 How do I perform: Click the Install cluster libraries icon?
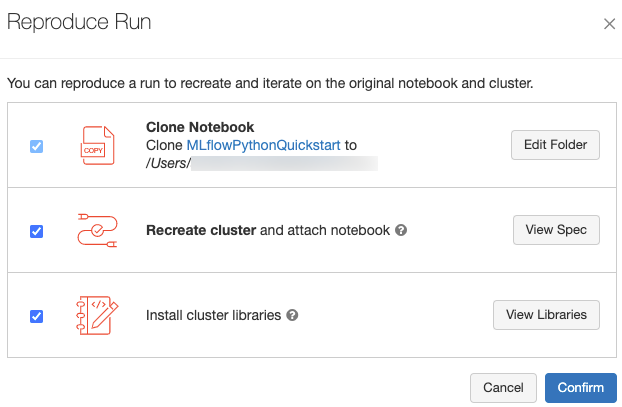[x=97, y=315]
